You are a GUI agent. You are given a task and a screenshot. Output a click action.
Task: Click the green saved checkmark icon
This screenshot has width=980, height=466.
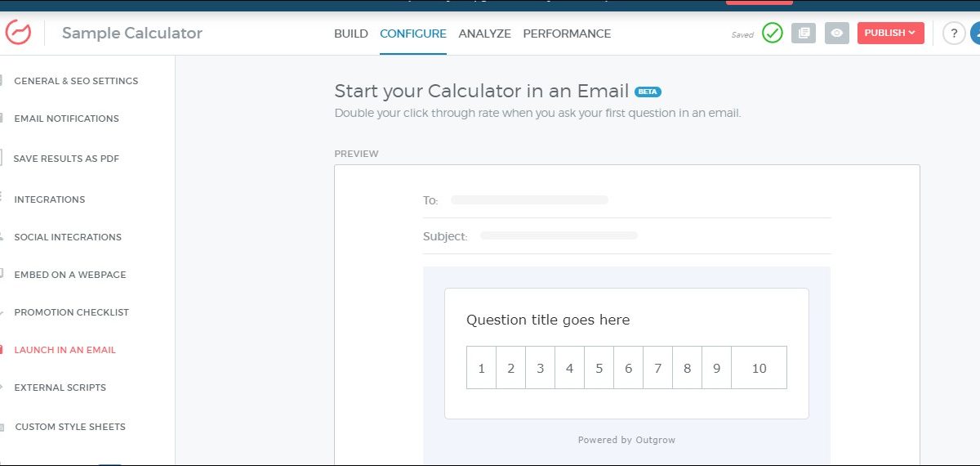772,33
